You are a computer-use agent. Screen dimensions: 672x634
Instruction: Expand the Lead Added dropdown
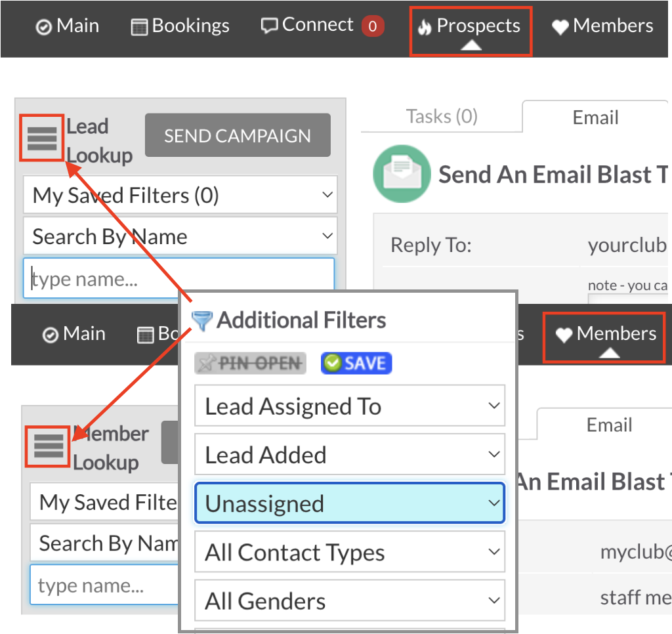[350, 454]
